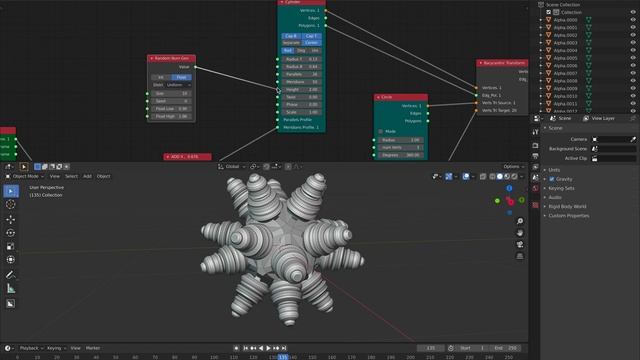Select the Select Box tool in viewport toolbar
640x360 pixels.
pyautogui.click(x=11, y=191)
